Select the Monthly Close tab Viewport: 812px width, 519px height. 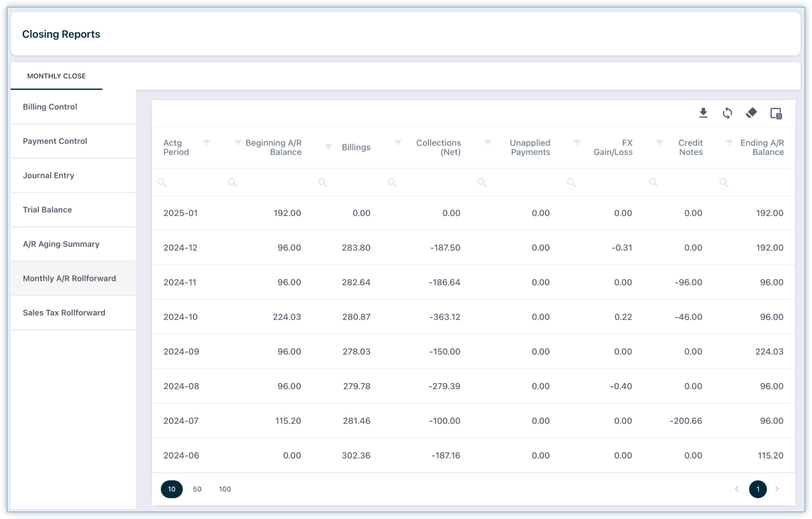(x=56, y=76)
